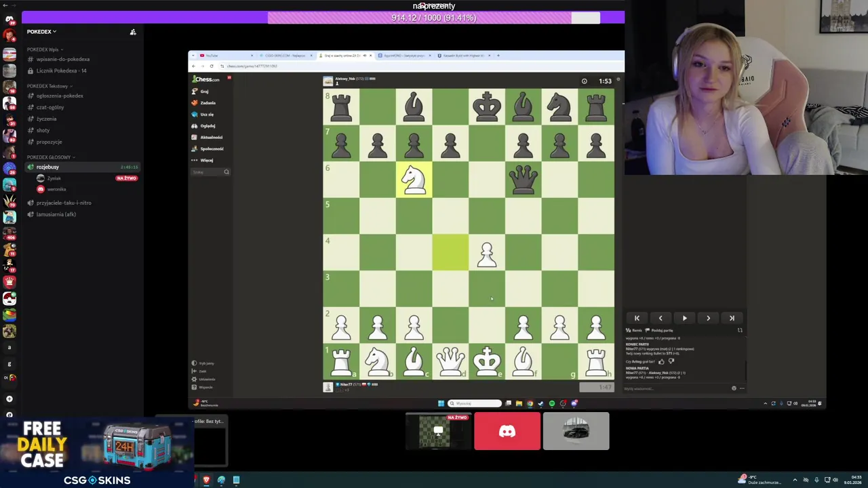868x488 pixels.
Task: Open Brave browser in Windows taskbar
Action: pyautogui.click(x=206, y=480)
